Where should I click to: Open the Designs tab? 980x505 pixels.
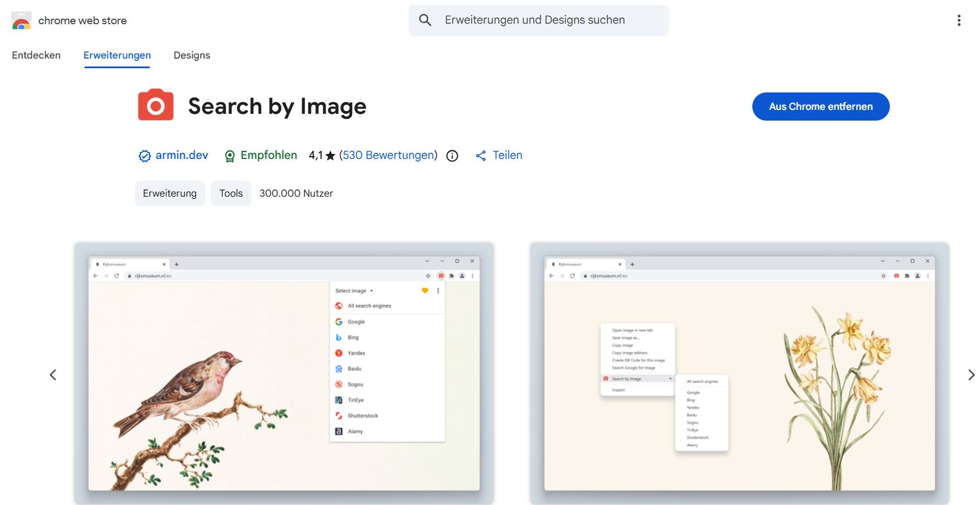tap(192, 55)
